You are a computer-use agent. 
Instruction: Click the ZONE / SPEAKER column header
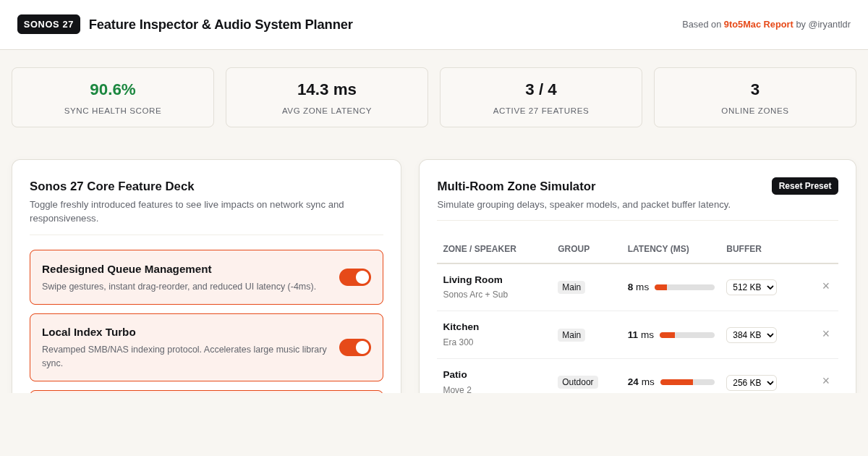(x=480, y=249)
